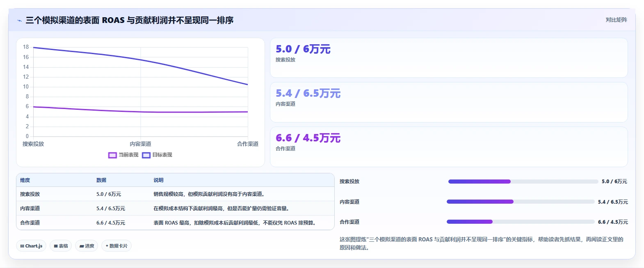Viewport: 644px width, 268px height.
Task: Open the 5.0 / 6万元 搜索投放 card
Action: pyautogui.click(x=449, y=58)
